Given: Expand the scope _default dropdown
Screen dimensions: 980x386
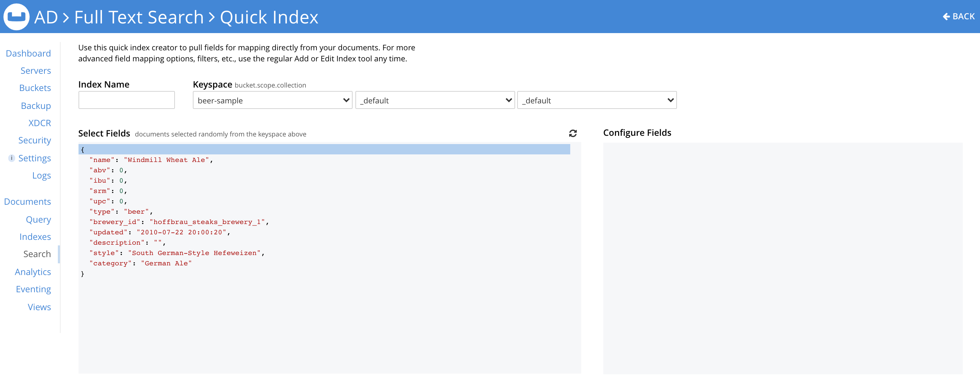Looking at the screenshot, I should (x=435, y=100).
